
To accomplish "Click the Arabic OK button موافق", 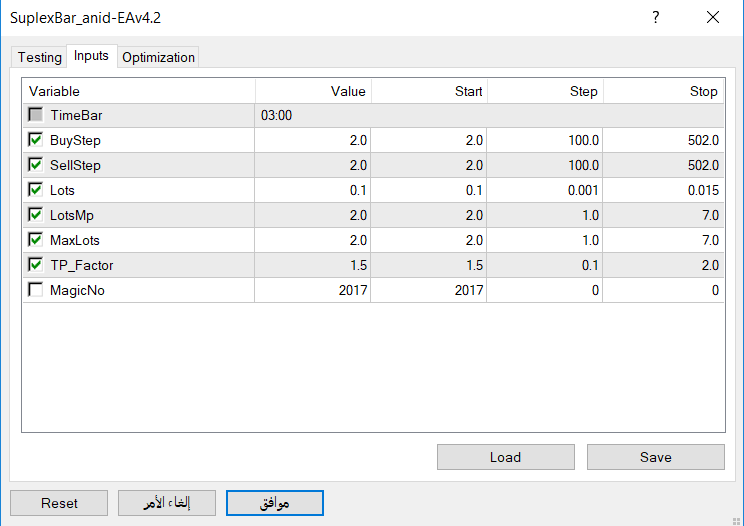I will [274, 503].
